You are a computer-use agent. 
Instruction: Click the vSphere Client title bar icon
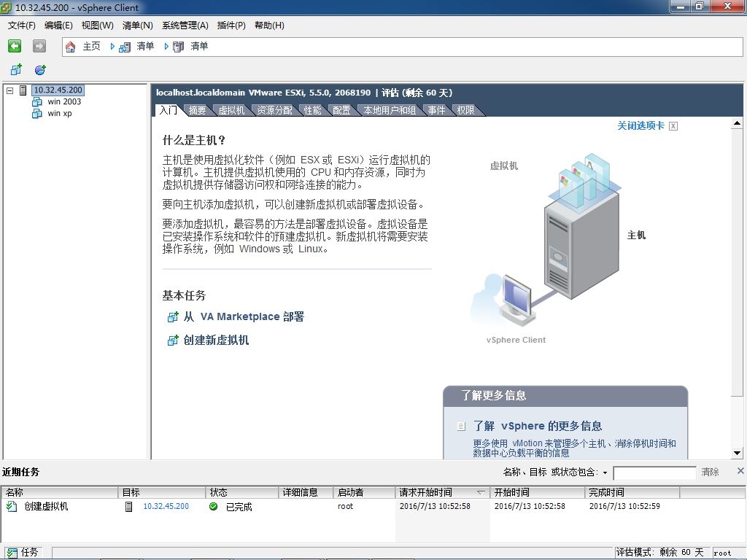tap(6, 7)
